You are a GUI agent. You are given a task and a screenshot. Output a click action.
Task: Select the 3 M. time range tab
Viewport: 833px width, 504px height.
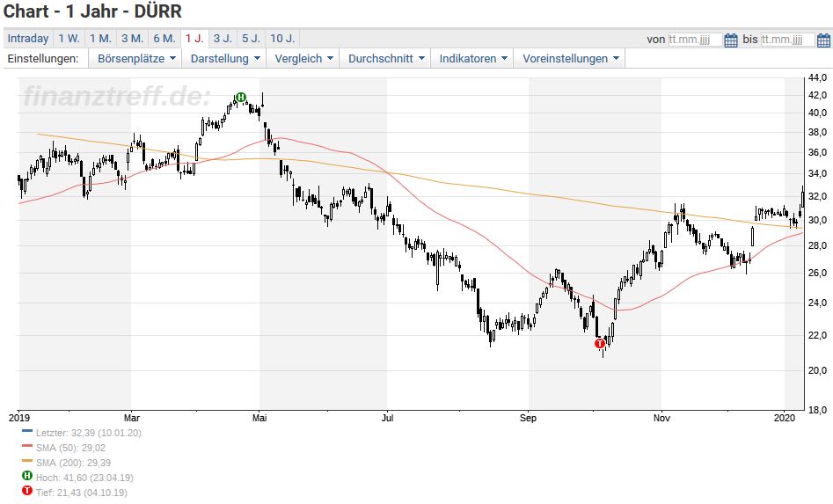click(132, 38)
